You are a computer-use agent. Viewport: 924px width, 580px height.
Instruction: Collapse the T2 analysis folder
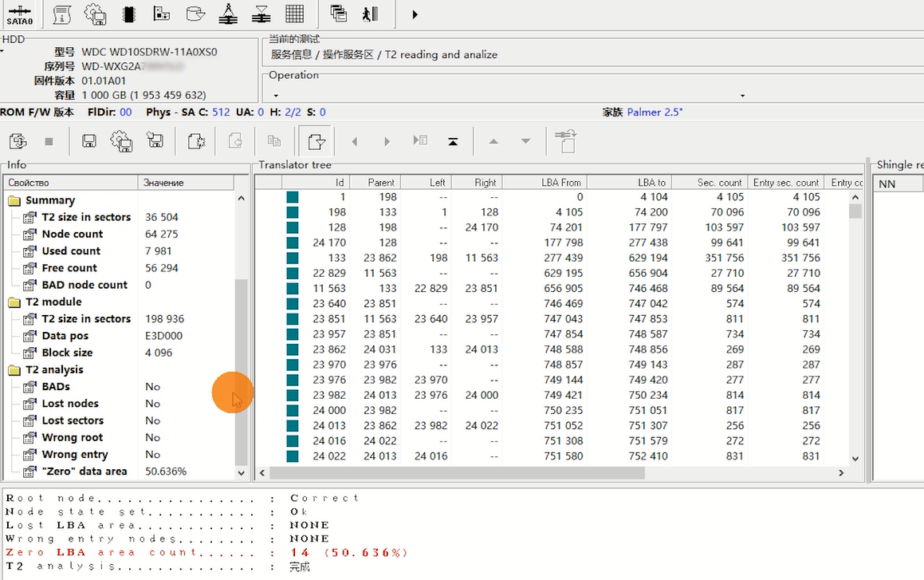click(14, 369)
